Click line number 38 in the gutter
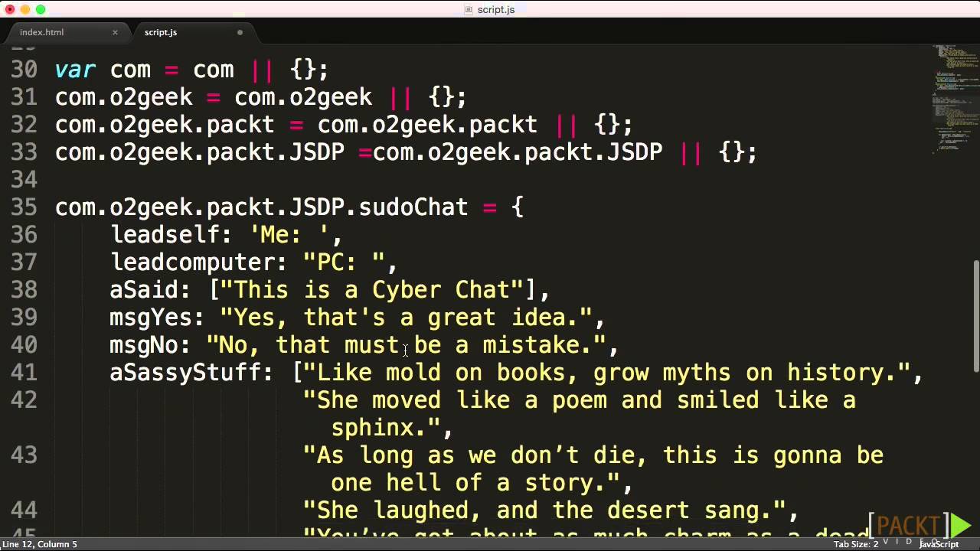This screenshot has height=551, width=980. tap(24, 290)
